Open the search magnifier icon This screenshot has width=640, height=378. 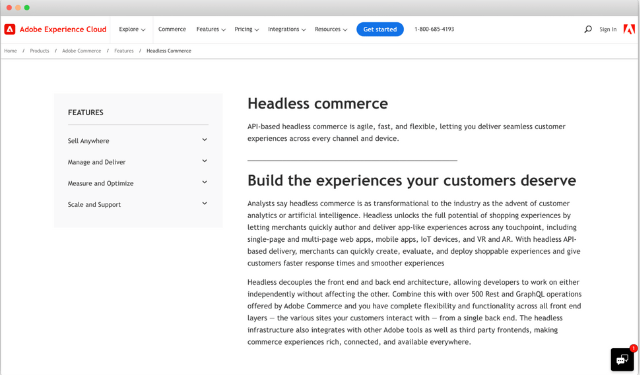(x=588, y=29)
